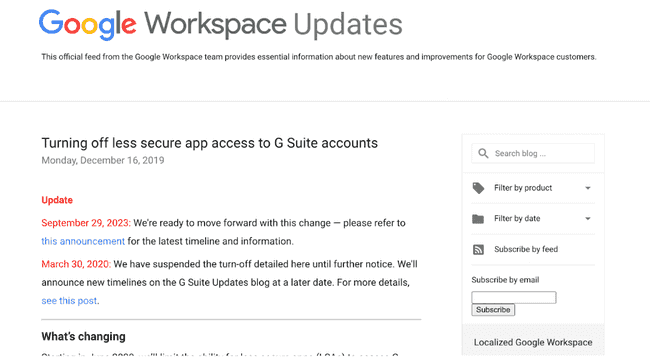Click the date Monday, December 16, 2019
650x364 pixels.
103,160
